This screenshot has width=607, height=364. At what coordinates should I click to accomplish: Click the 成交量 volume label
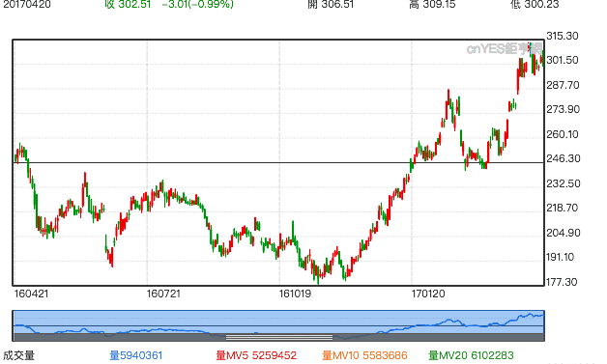click(19, 355)
